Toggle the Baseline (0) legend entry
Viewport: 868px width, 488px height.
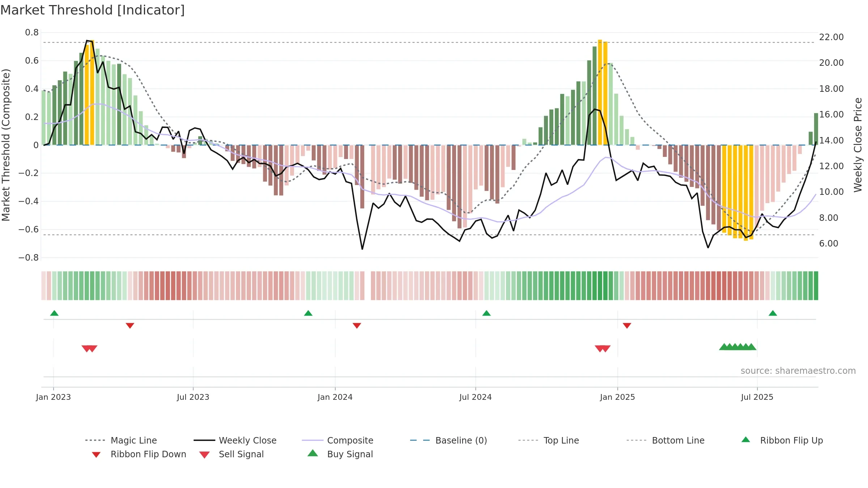448,440
